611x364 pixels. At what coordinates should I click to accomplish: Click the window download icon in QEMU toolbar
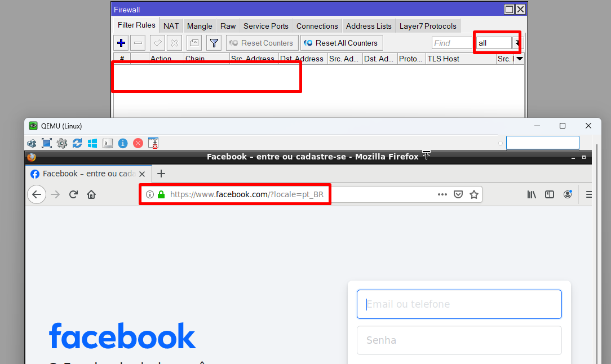coord(153,144)
